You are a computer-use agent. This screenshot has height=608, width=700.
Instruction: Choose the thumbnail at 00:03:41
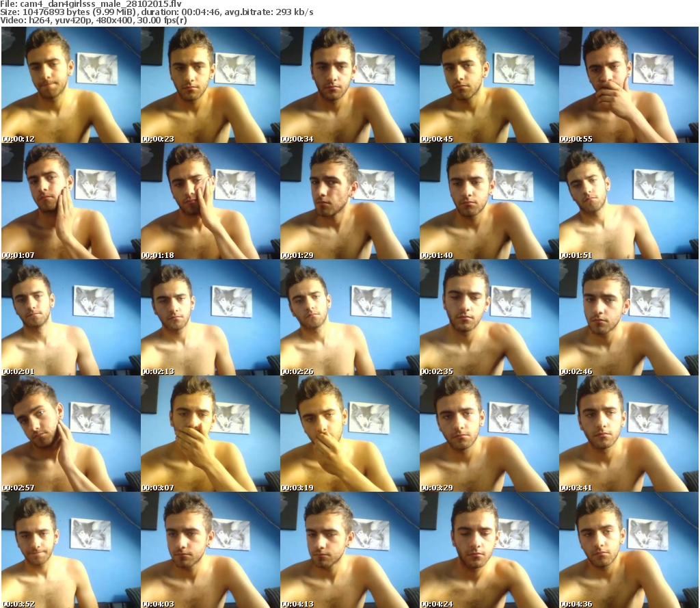629,434
